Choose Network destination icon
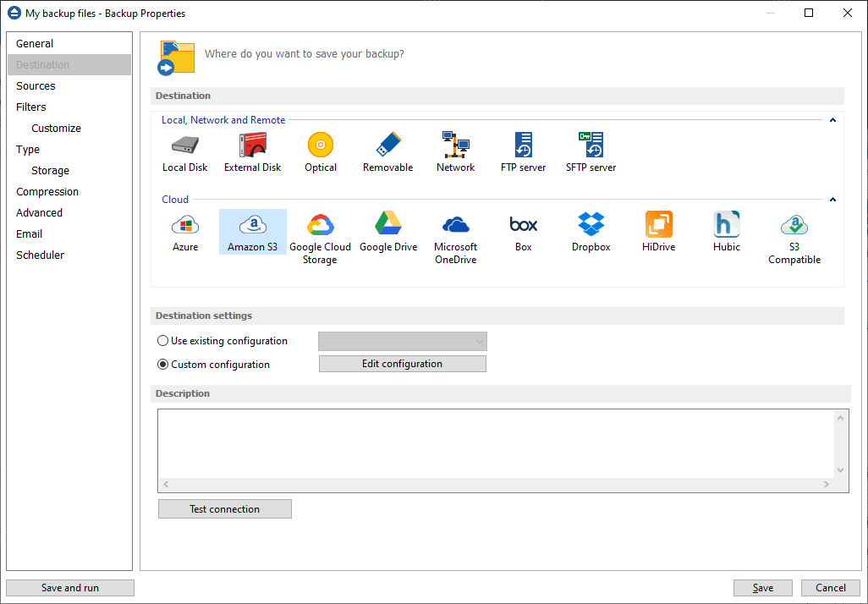Viewport: 868px width, 604px height. point(456,152)
